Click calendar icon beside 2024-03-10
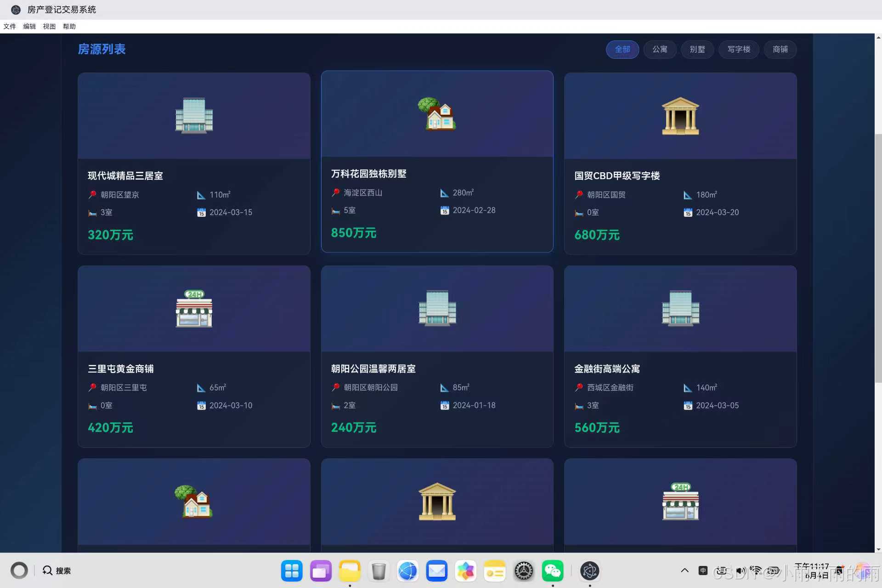The image size is (882, 588). click(x=201, y=405)
